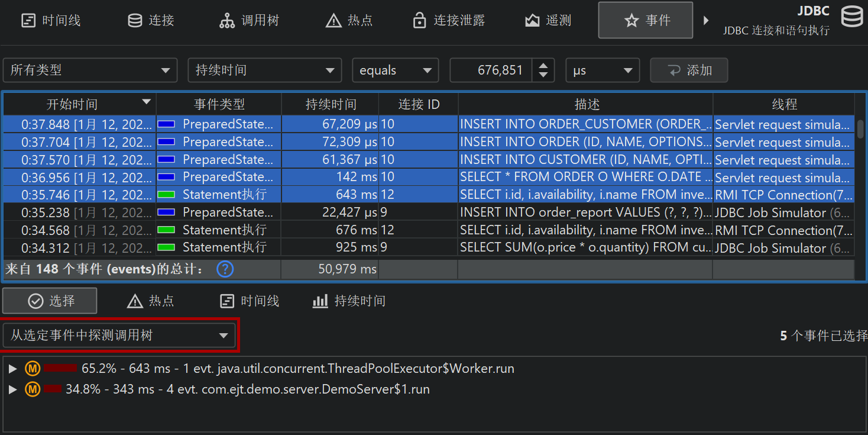Open the 时间线 tab in top bar
Image resolution: width=868 pixels, height=435 pixels.
click(x=51, y=21)
